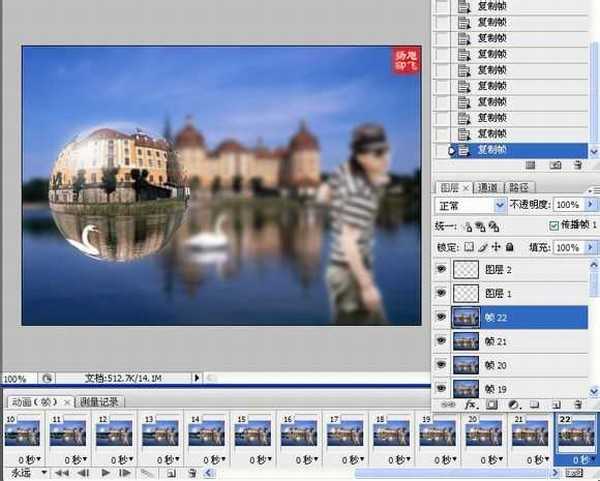Click the lock position icon in layers panel
Image resolution: width=600 pixels, height=481 pixels.
pos(495,247)
